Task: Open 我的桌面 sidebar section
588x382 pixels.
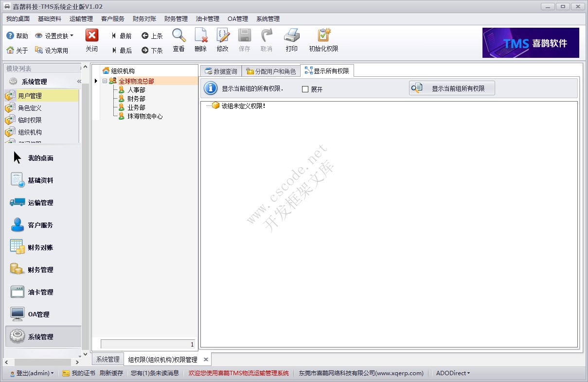Action: pyautogui.click(x=43, y=158)
